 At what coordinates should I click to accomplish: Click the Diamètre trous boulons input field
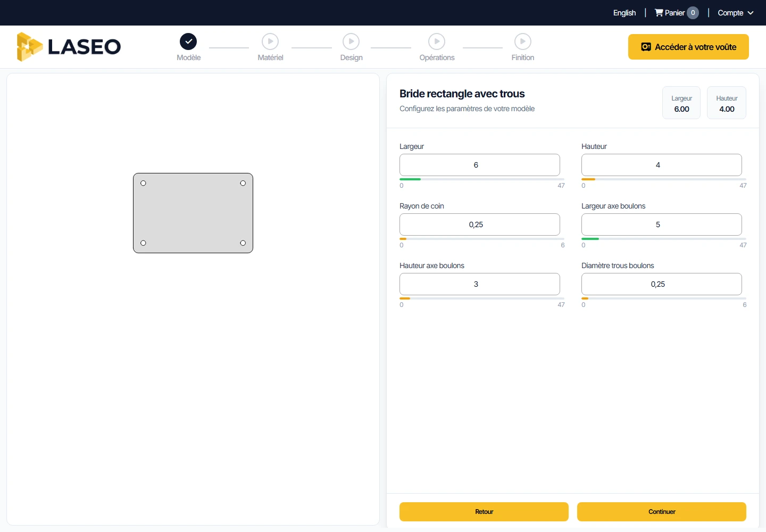(x=662, y=284)
